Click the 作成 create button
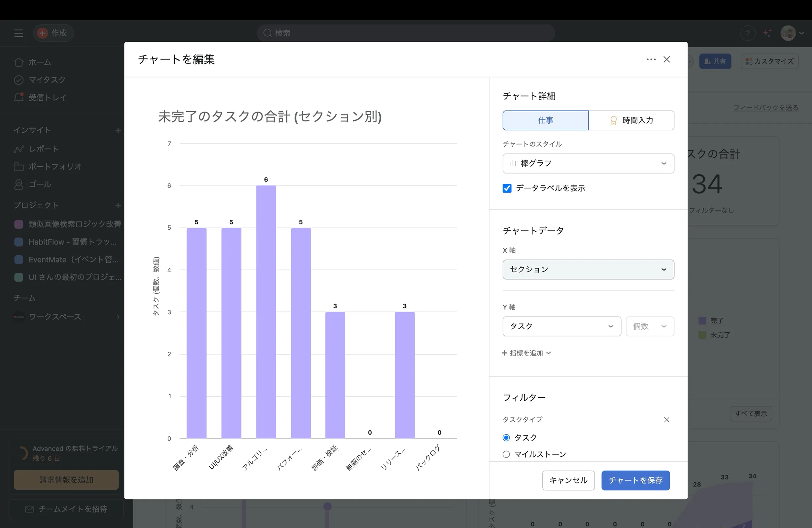Viewport: 812px width, 528px height. tap(53, 33)
